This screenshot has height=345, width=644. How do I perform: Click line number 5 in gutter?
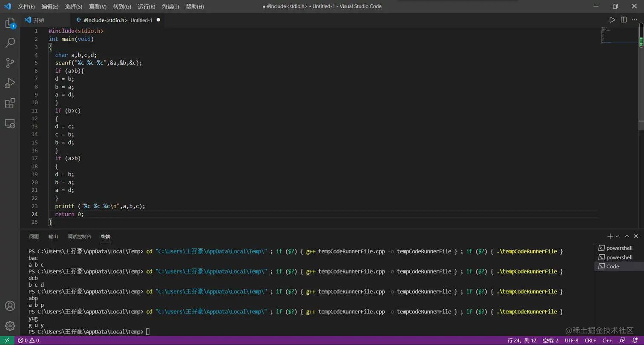36,63
